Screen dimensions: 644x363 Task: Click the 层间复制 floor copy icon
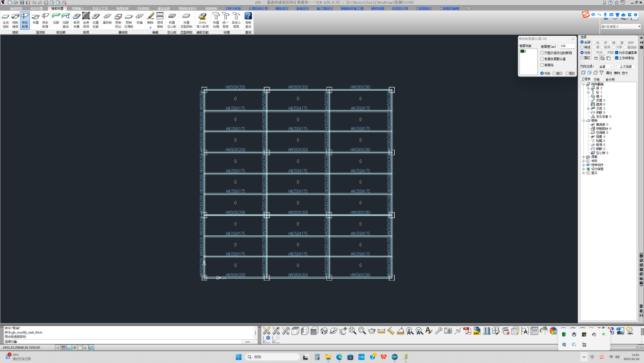pos(160,20)
